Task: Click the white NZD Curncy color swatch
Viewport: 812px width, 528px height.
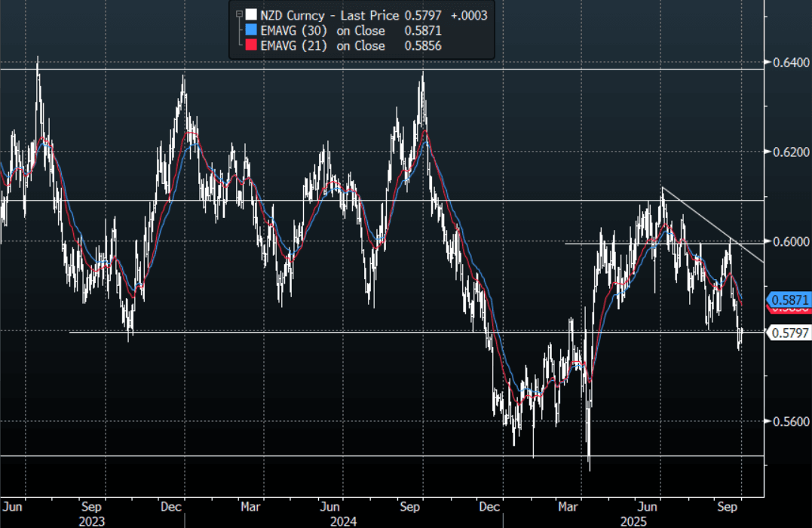Action: [251, 14]
